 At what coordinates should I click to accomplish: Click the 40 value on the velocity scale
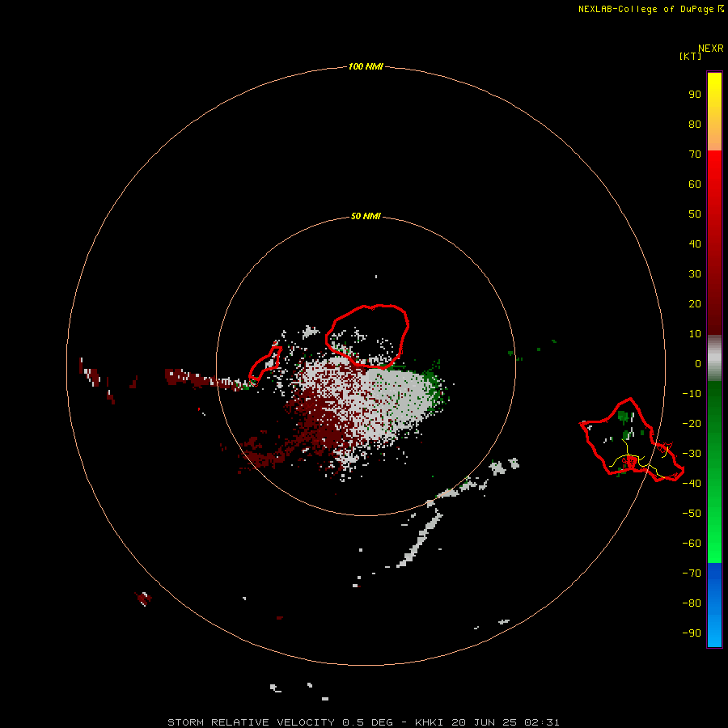(695, 243)
